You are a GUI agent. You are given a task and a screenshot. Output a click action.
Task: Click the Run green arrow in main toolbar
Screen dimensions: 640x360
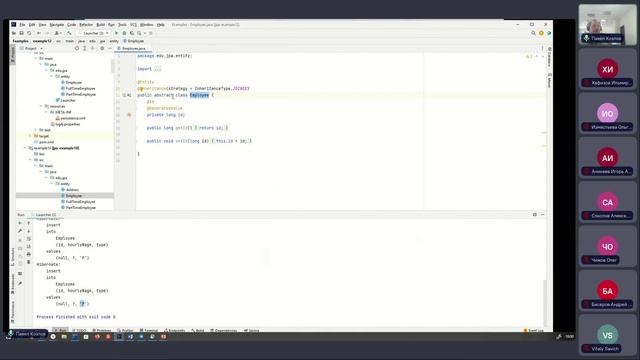coord(116,33)
